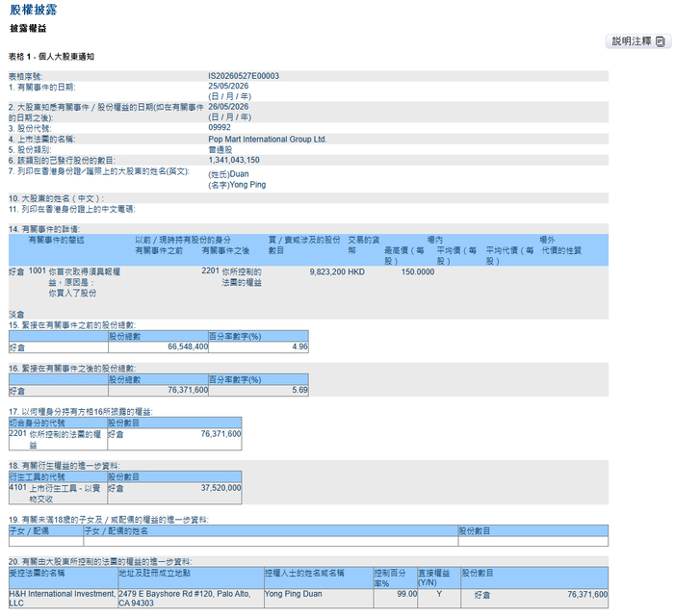Select derivative code 4101
Image resolution: width=674 pixels, height=616 pixels.
[x=18, y=488]
